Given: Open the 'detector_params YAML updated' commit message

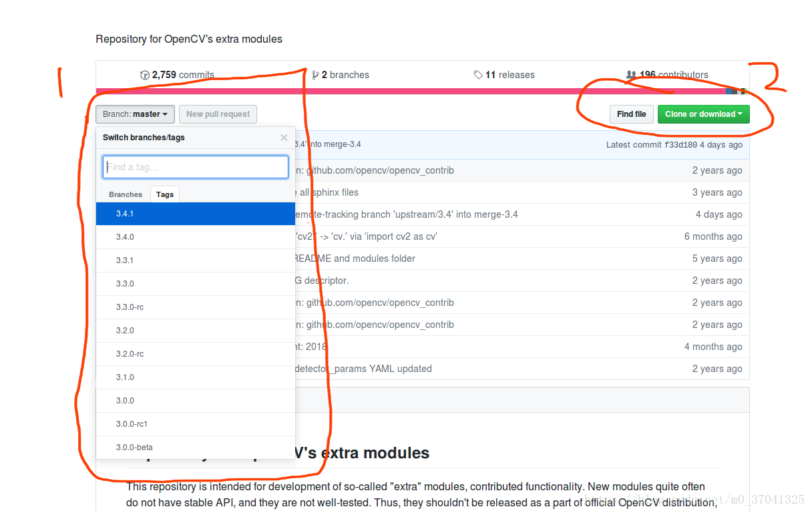Looking at the screenshot, I should click(364, 369).
